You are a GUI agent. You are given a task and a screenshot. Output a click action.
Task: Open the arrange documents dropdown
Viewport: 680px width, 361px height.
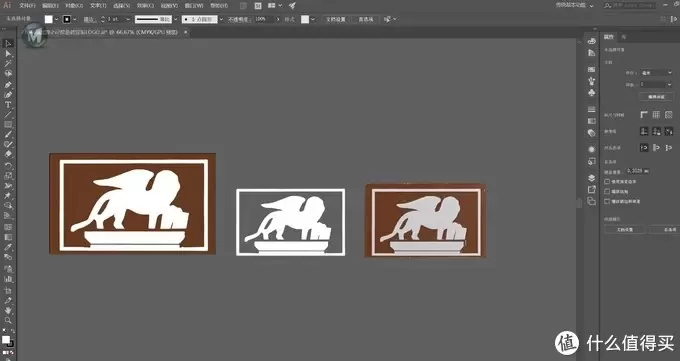(x=274, y=6)
